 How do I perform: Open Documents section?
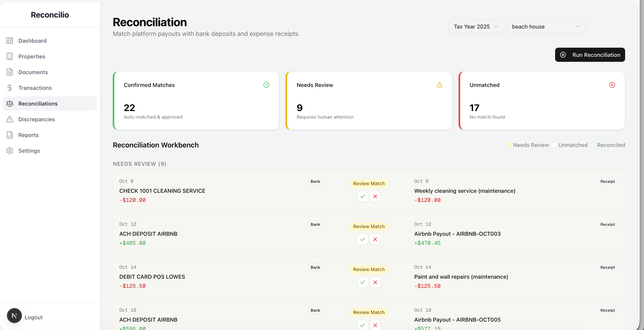[x=50, y=72]
